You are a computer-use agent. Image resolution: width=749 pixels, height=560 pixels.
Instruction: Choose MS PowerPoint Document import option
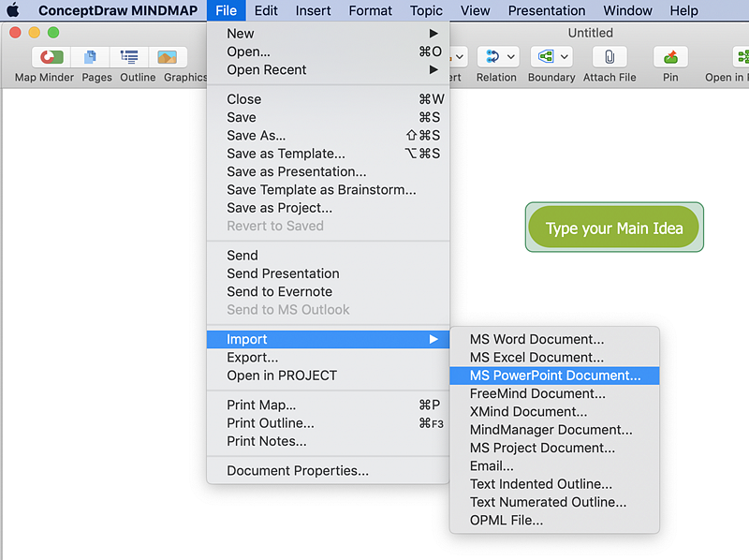(555, 376)
